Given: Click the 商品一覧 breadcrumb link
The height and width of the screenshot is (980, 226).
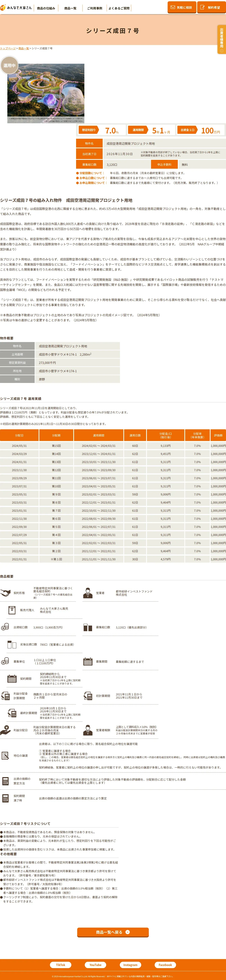Looking at the screenshot, I should pos(24,48).
